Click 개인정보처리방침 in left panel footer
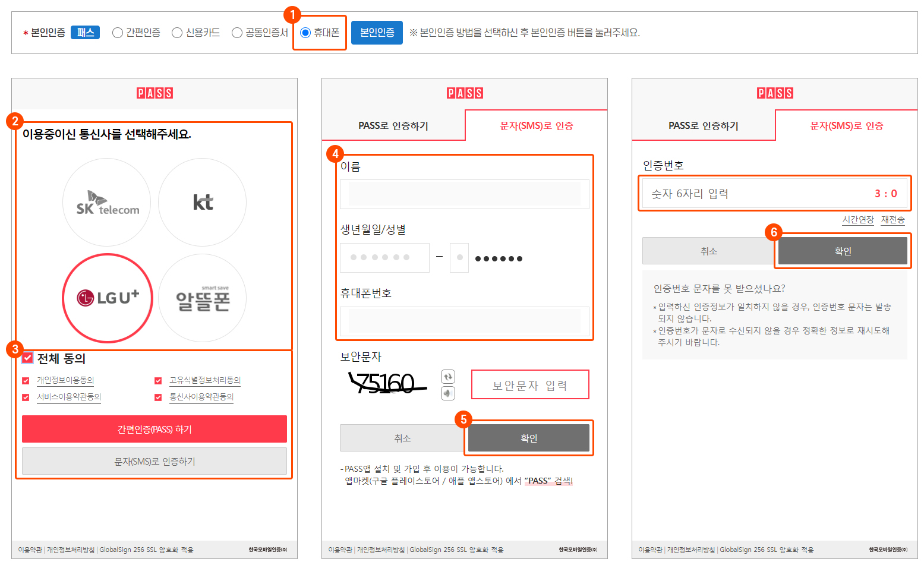The image size is (924, 565). click(71, 550)
